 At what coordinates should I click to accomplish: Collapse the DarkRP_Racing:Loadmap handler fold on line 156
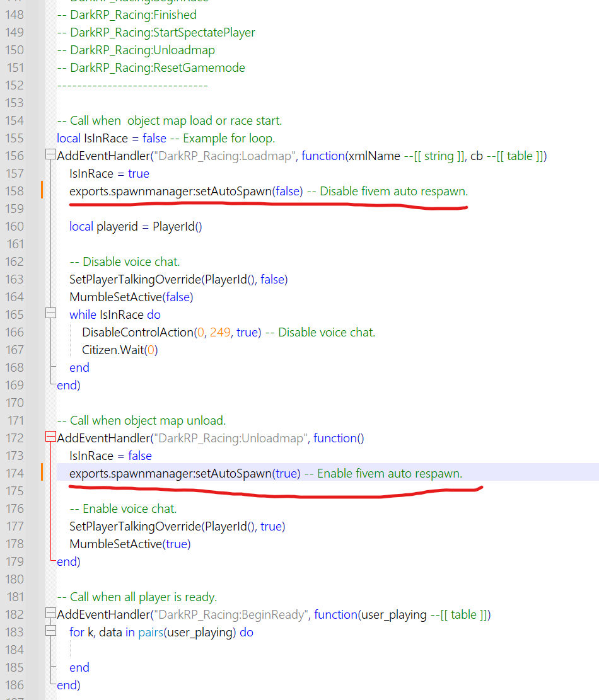tap(50, 156)
